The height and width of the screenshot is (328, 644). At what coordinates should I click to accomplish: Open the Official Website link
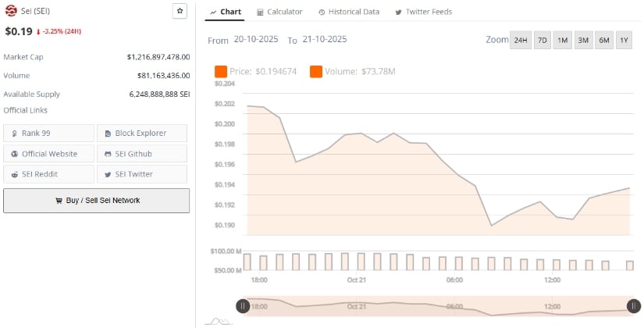pyautogui.click(x=48, y=153)
